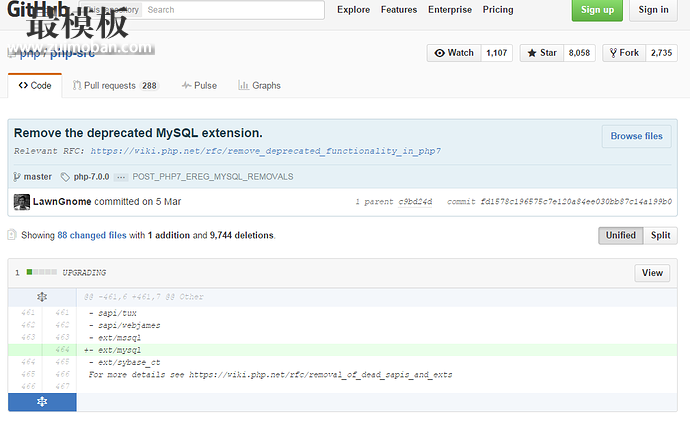Screen dimensions: 690x421
Task: Open the relevant RFC wiki link
Action: [x=266, y=151]
